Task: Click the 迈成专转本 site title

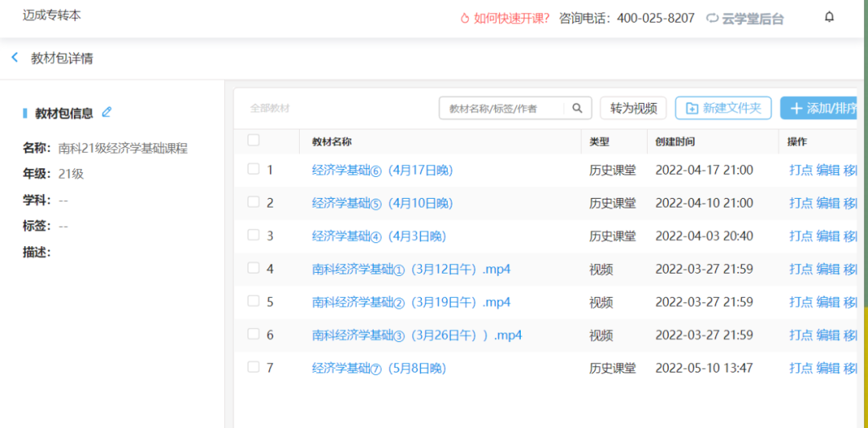Action: 52,15
